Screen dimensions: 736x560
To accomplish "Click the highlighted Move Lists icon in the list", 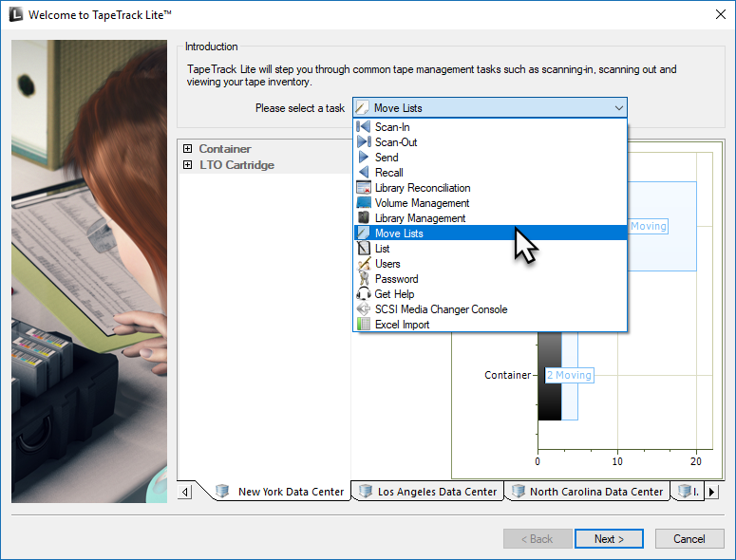I will coord(364,233).
